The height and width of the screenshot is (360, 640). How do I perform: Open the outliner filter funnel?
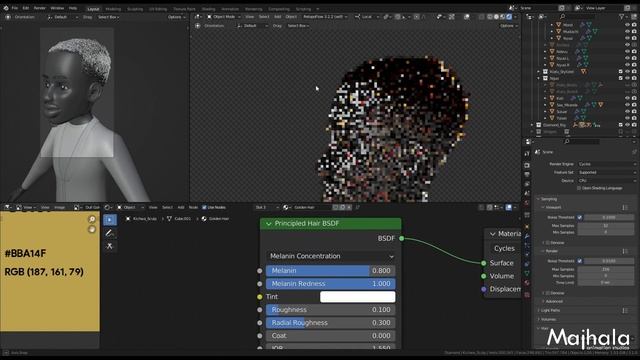point(622,16)
